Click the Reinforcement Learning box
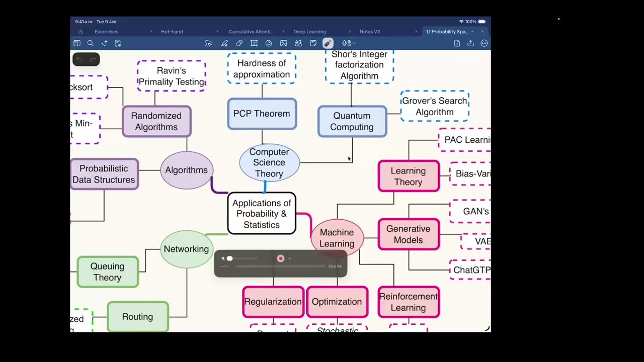The width and height of the screenshot is (644, 362). [409, 302]
